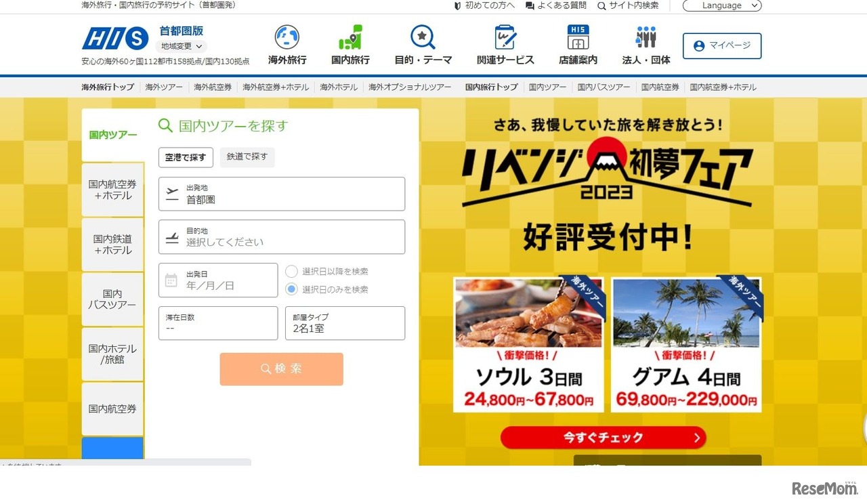867x504 pixels.
Task: Open the ソウル 3日間 tour card
Action: click(528, 344)
